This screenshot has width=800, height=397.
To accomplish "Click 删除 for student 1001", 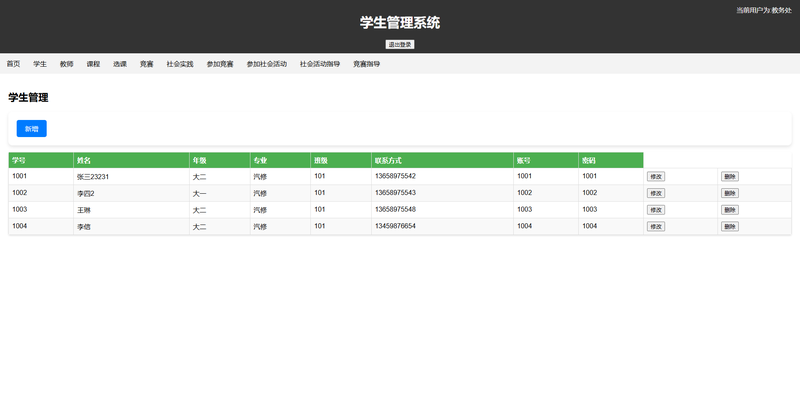I will (730, 177).
